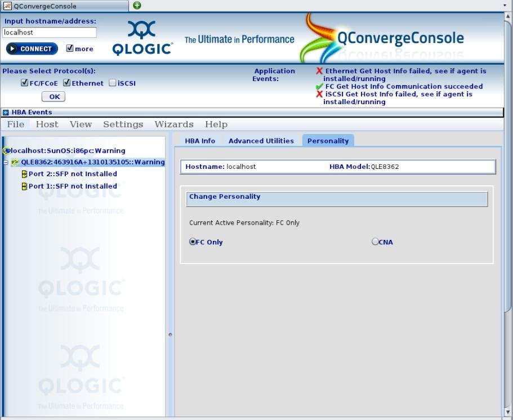Open the Help menu

tap(216, 124)
